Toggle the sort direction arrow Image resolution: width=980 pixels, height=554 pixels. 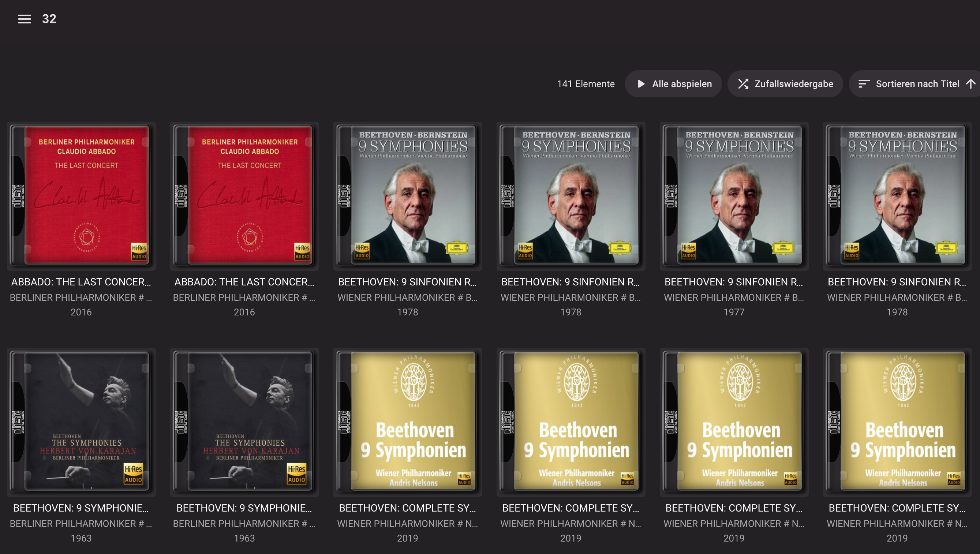tap(970, 84)
